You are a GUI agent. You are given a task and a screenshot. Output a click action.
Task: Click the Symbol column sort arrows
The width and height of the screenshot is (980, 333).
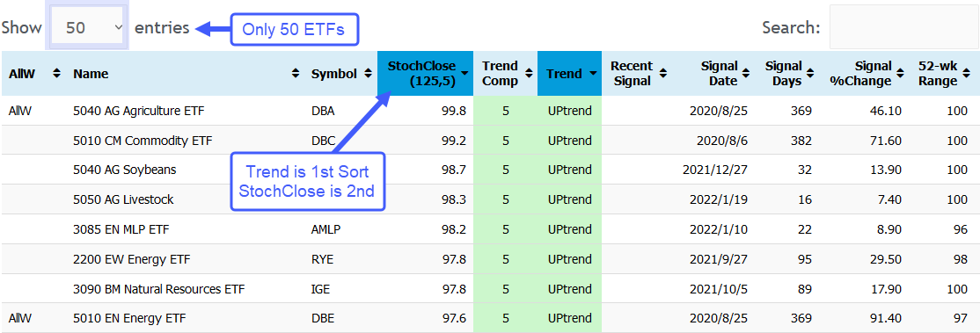click(x=369, y=74)
